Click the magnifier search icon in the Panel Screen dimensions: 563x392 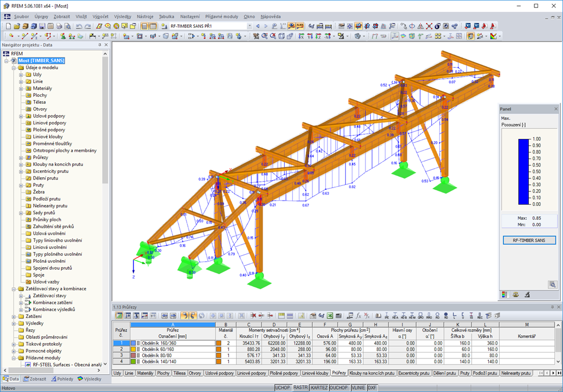click(x=553, y=284)
